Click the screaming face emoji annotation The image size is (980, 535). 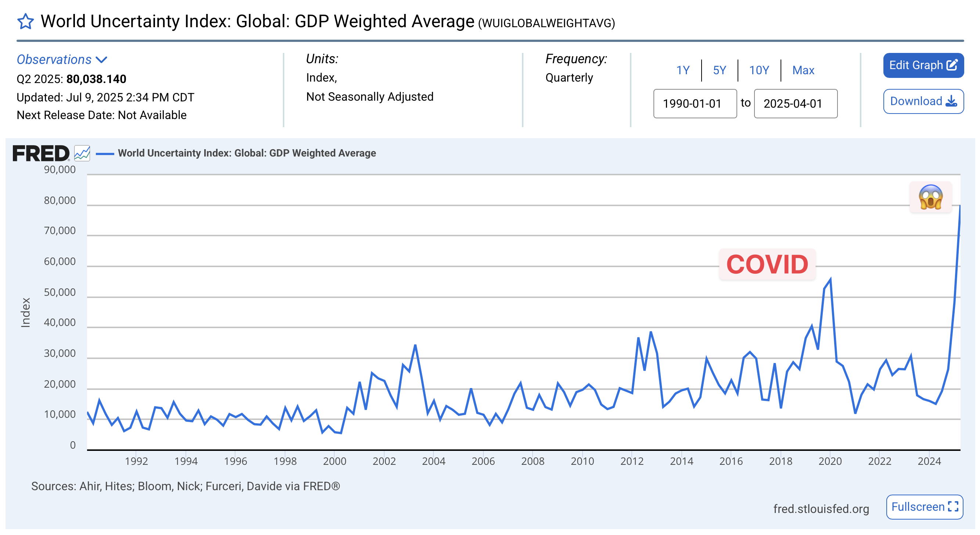click(x=930, y=197)
